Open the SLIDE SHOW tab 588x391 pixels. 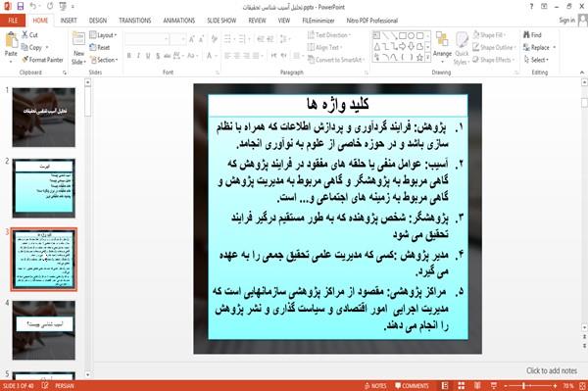[x=221, y=21]
